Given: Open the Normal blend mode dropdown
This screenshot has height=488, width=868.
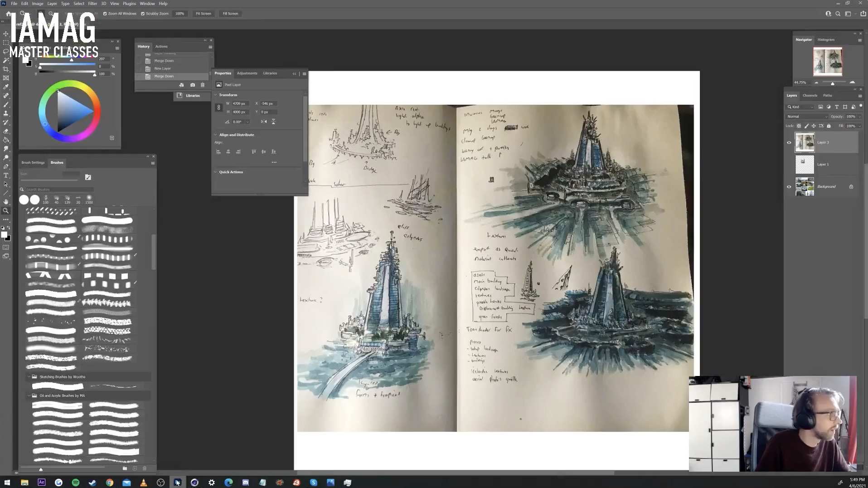Looking at the screenshot, I should (x=807, y=117).
